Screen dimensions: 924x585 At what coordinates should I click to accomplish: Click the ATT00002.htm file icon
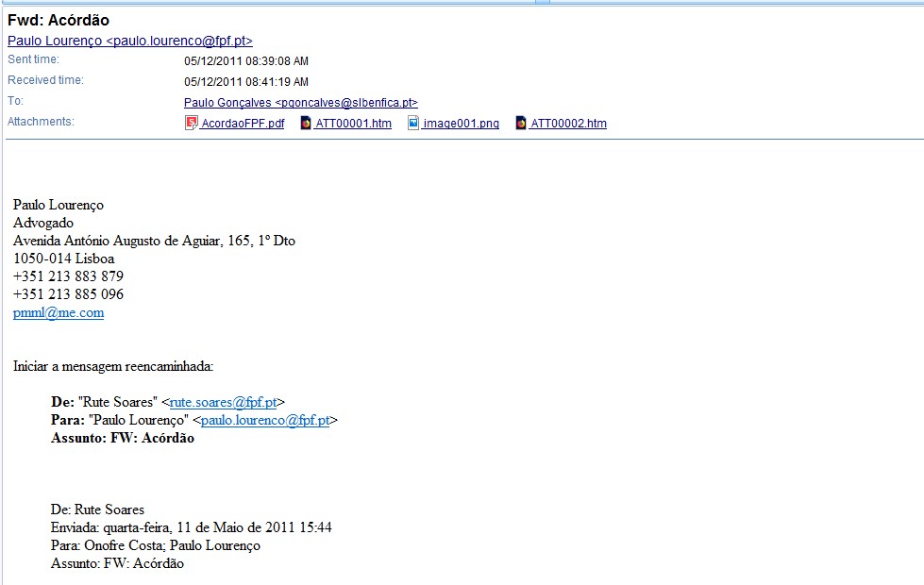(x=521, y=124)
